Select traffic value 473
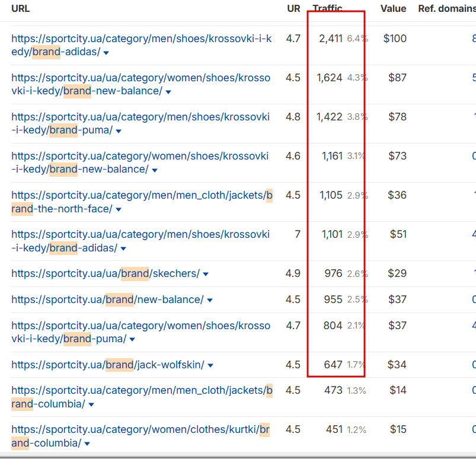 point(333,390)
